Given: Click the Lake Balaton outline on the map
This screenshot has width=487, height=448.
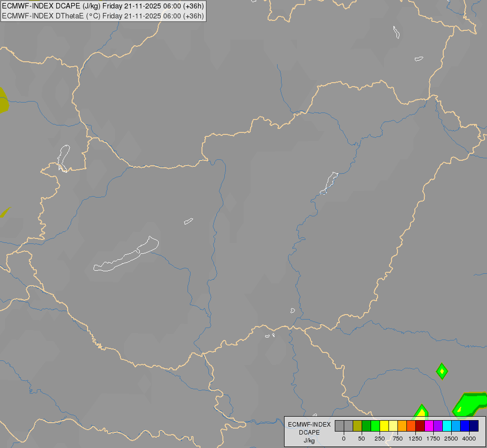Looking at the screenshot, I should (x=126, y=254).
